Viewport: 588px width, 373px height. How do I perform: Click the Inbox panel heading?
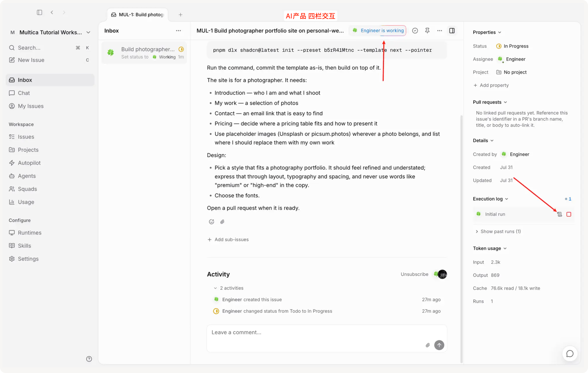coord(111,31)
